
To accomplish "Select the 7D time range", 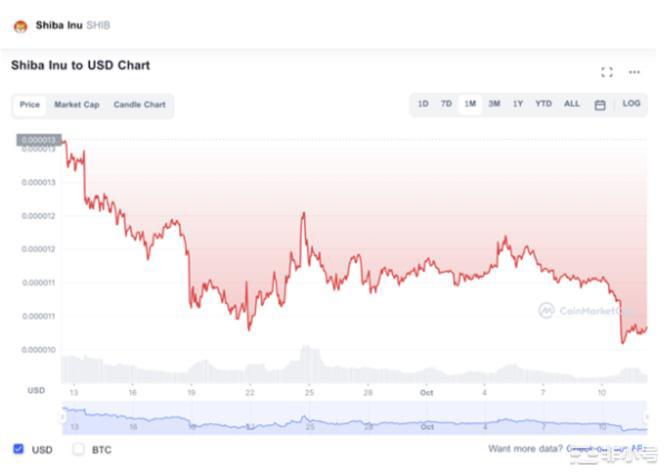I will (446, 104).
